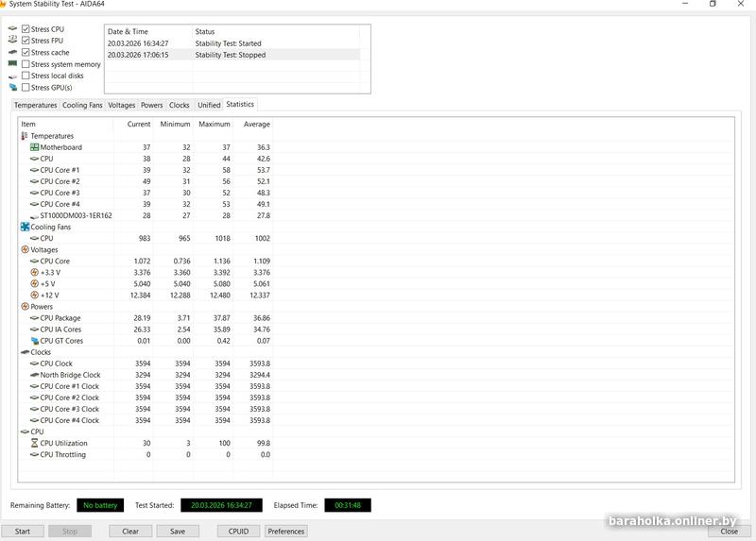Viewport: 756px width, 541px height.
Task: Click the North Bridge Clock icon
Action: pos(34,375)
